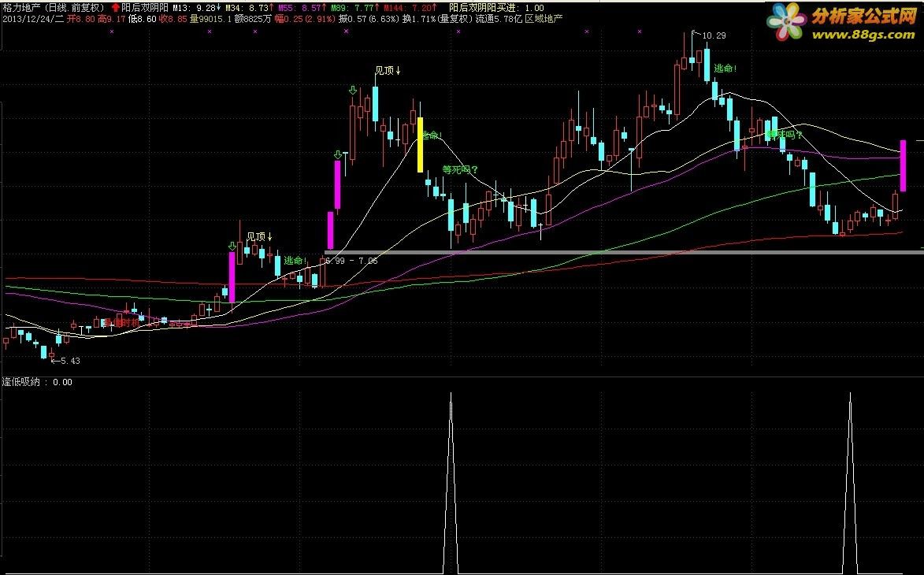This screenshot has height=575, width=924.
Task: Click the lower 见顶↓ label beside the first magenta candle
Action: click(x=259, y=237)
